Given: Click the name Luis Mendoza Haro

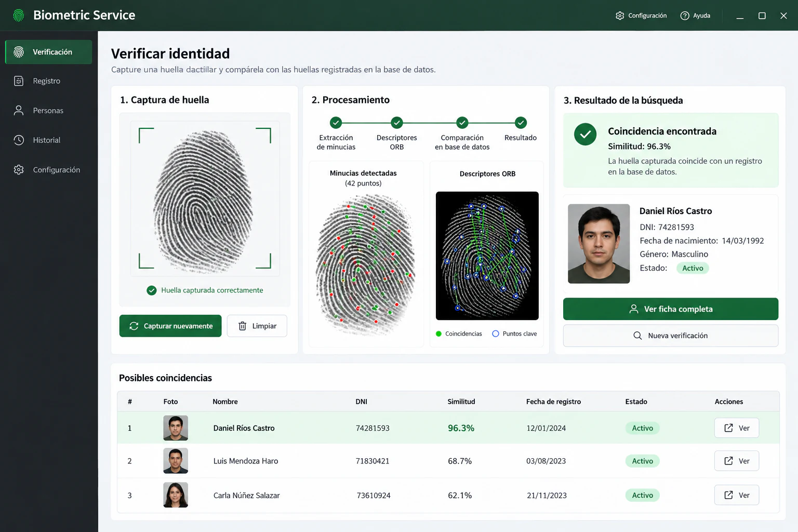Looking at the screenshot, I should pyautogui.click(x=246, y=461).
